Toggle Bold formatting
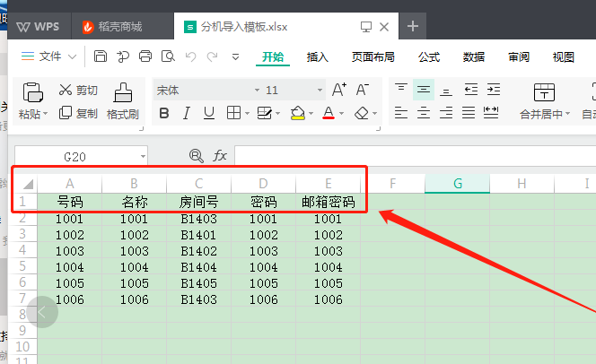596x364 pixels. pyautogui.click(x=164, y=113)
